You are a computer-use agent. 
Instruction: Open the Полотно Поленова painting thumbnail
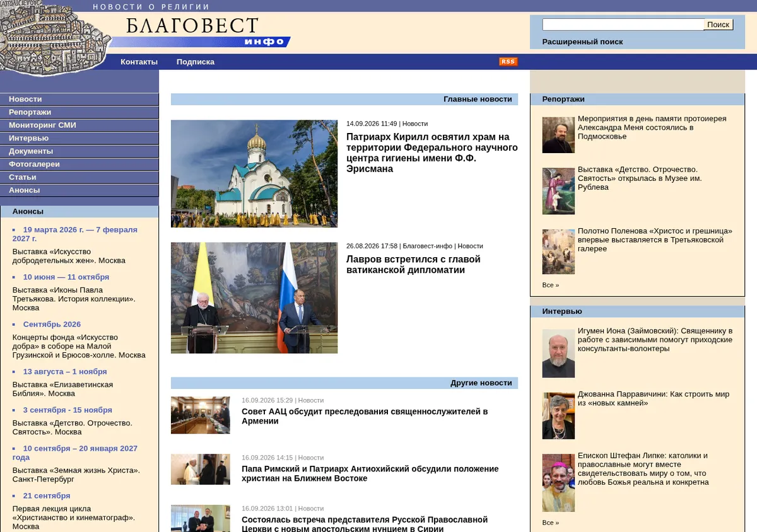pos(558,252)
